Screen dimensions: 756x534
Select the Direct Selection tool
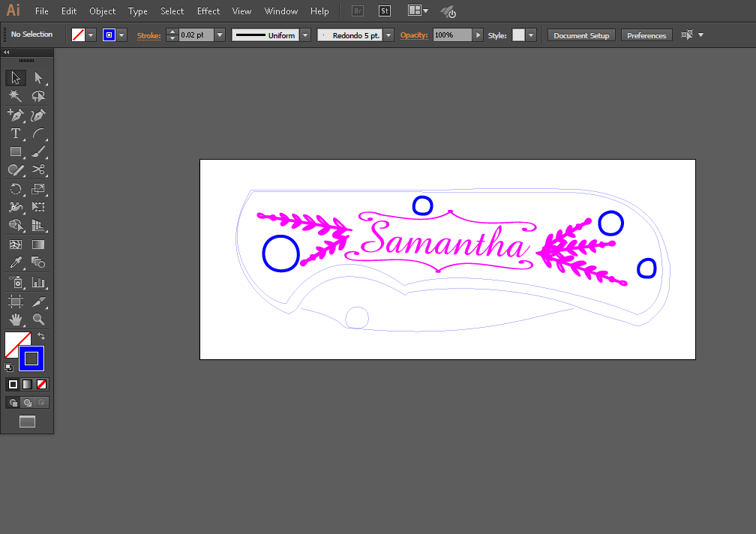pyautogui.click(x=38, y=78)
